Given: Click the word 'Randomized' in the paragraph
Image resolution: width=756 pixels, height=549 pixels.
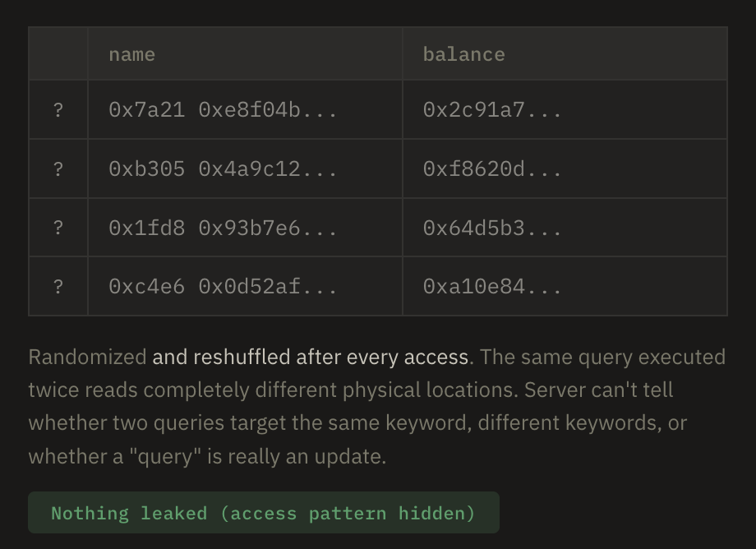Looking at the screenshot, I should (86, 358).
